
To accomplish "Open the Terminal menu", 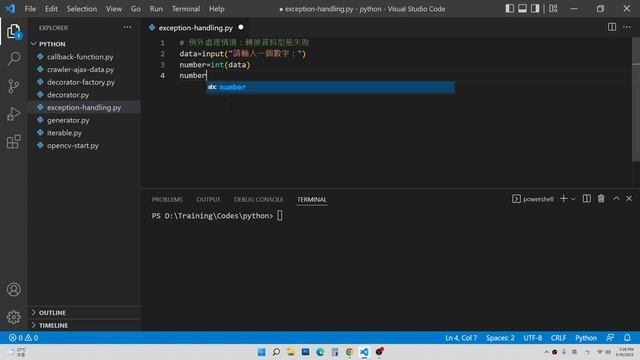I will tap(186, 9).
